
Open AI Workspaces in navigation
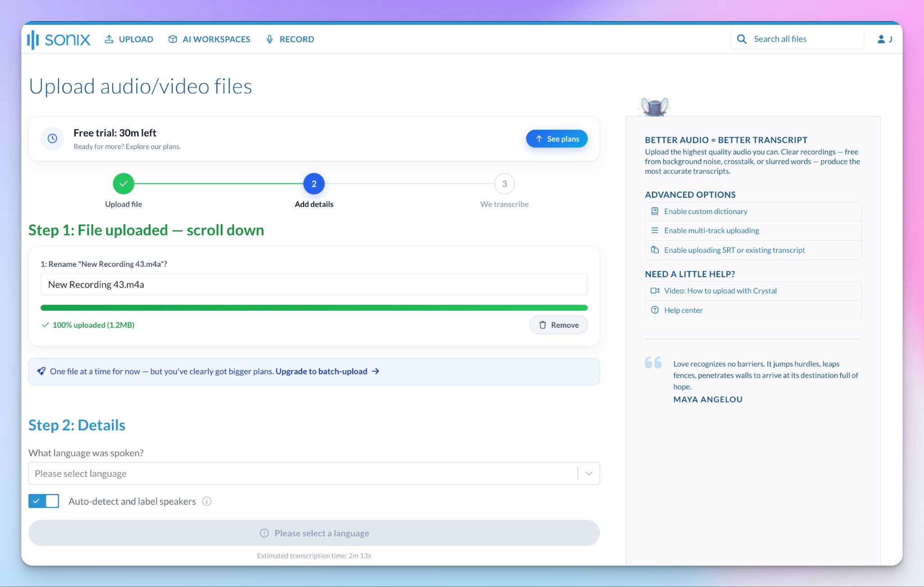click(209, 39)
